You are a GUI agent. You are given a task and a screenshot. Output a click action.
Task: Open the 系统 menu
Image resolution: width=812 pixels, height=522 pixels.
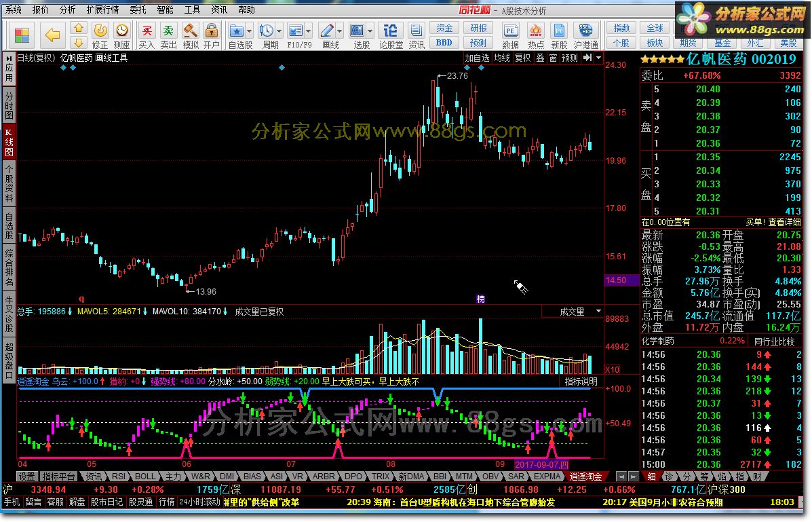[14, 10]
